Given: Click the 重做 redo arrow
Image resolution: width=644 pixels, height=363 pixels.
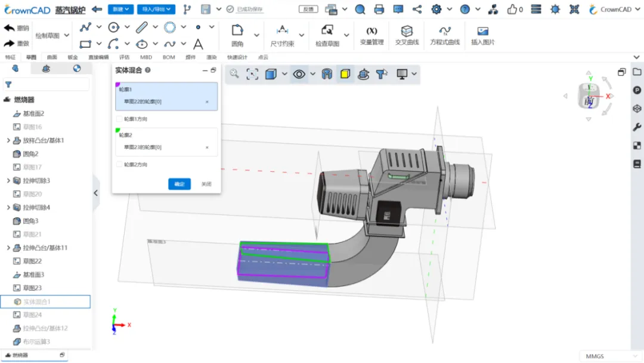Looking at the screenshot, I should click(x=9, y=43).
